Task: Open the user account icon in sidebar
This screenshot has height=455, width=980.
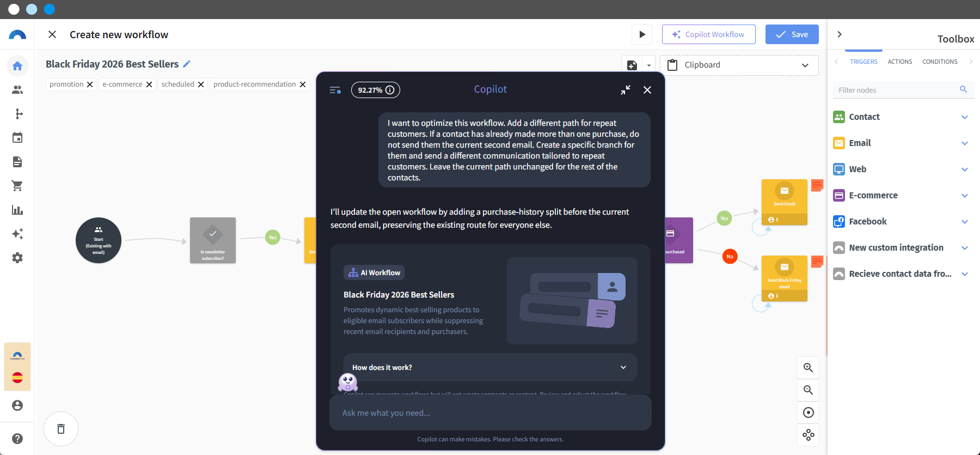Action: (17, 405)
